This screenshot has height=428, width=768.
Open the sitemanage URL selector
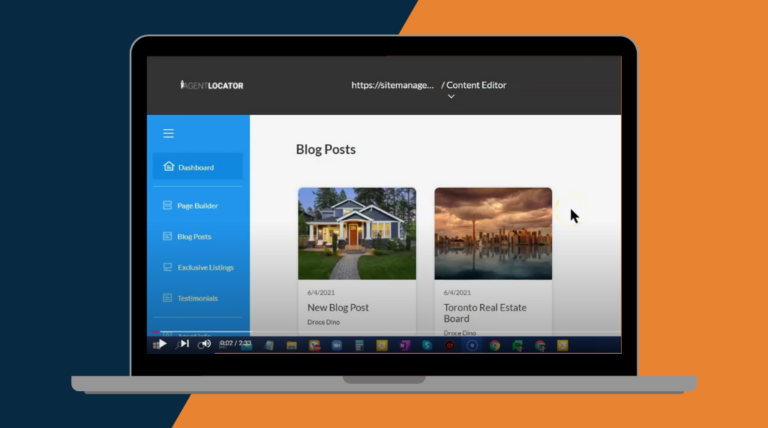[392, 85]
